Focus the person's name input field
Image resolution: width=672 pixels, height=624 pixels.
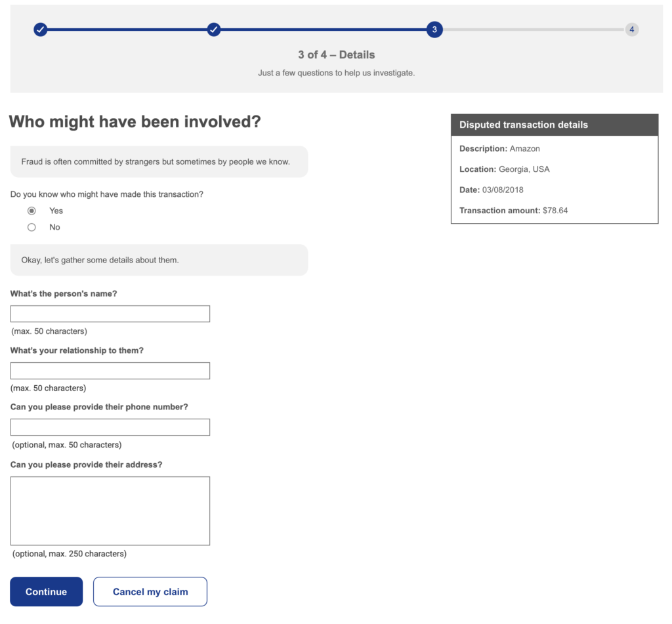click(x=110, y=314)
